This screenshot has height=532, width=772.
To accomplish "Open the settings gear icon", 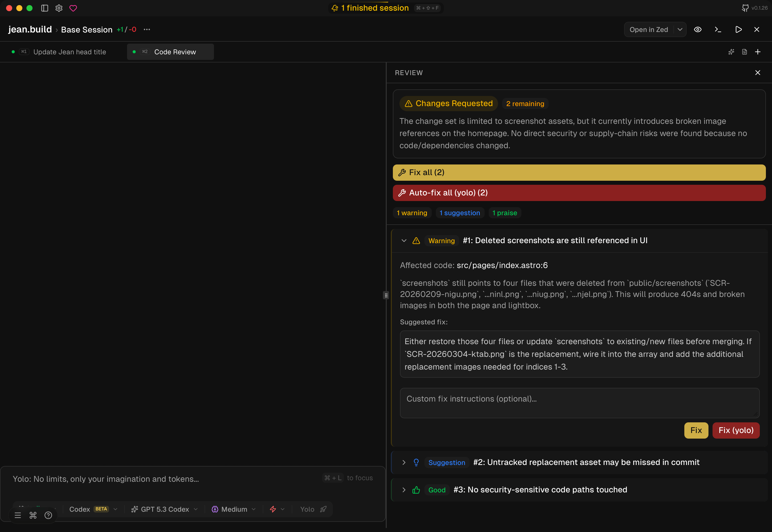I will (x=59, y=8).
